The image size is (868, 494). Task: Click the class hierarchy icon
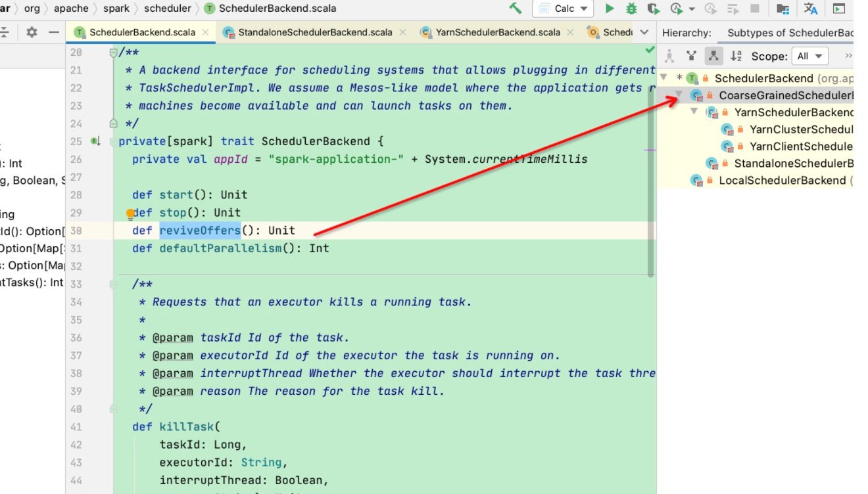coord(669,56)
